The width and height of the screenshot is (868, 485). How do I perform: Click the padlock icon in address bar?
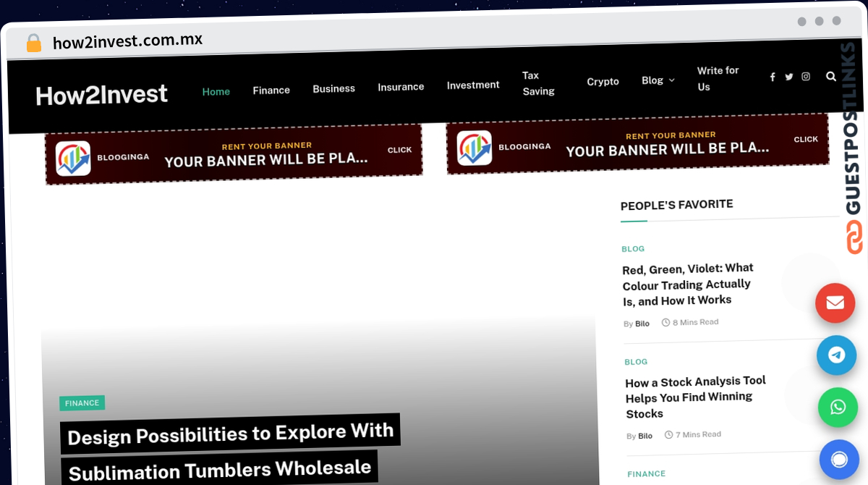(x=34, y=43)
